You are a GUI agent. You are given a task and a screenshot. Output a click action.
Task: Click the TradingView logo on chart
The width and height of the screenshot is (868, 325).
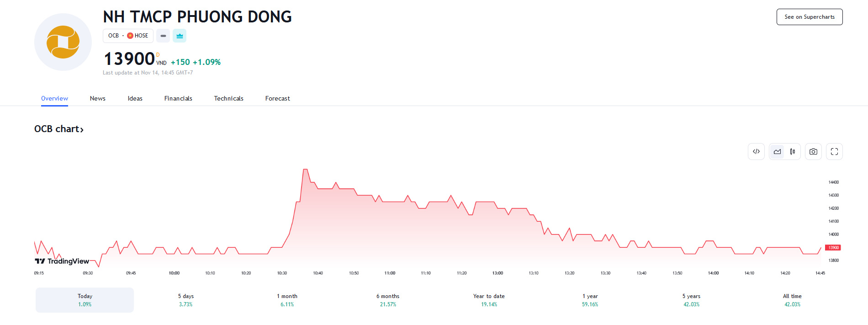point(62,261)
